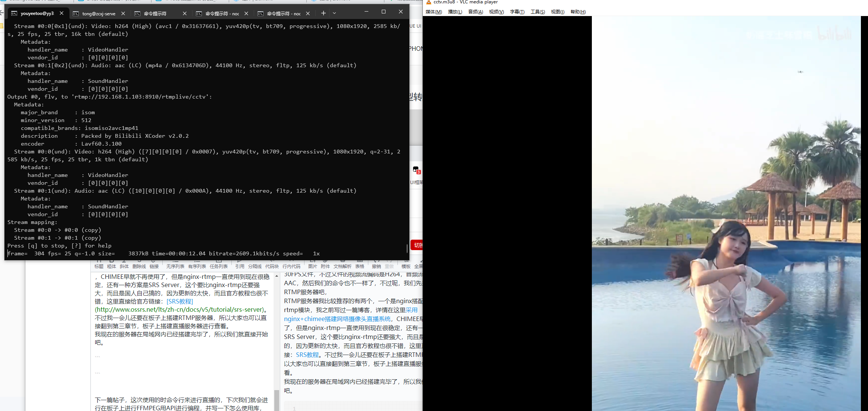The width and height of the screenshot is (868, 411).
Task: Switch to the tong@zcxj-serve terminal tab
Action: click(98, 13)
